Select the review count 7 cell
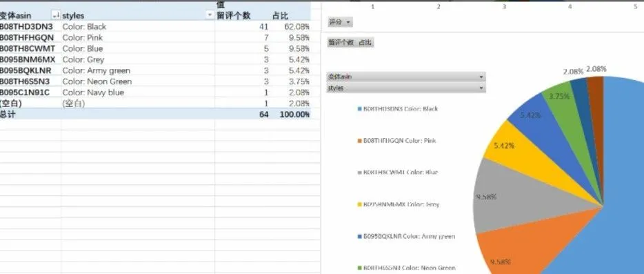Image resolution: width=644 pixels, height=274 pixels. click(266, 38)
